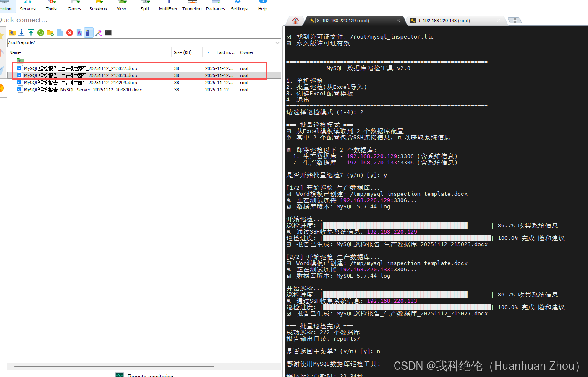The image size is (588, 377).
Task: Open the Help toolbar item
Action: (263, 6)
